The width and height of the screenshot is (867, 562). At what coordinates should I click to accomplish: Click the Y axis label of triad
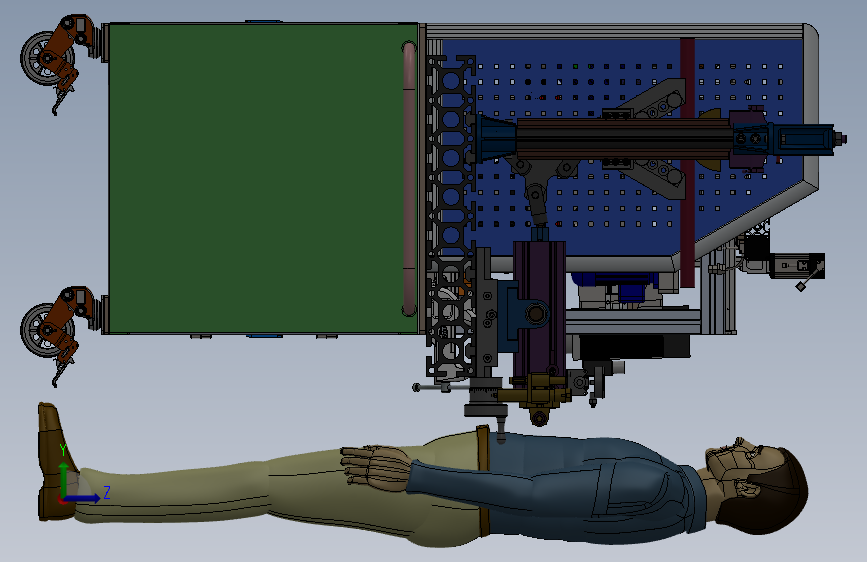[63, 450]
